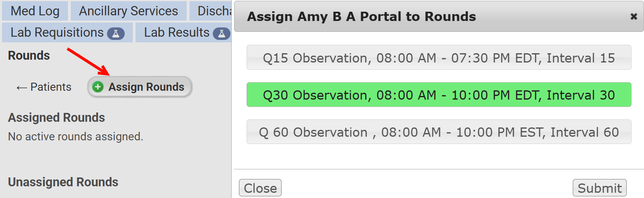Toggle the highlighted Q30 Observation round
This screenshot has height=198, width=644.
(438, 95)
